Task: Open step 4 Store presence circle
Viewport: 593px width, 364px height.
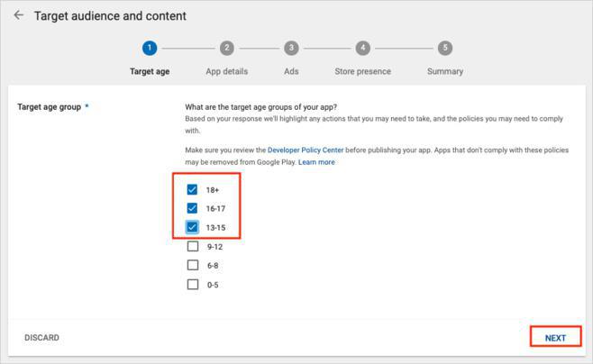Action: (x=362, y=48)
